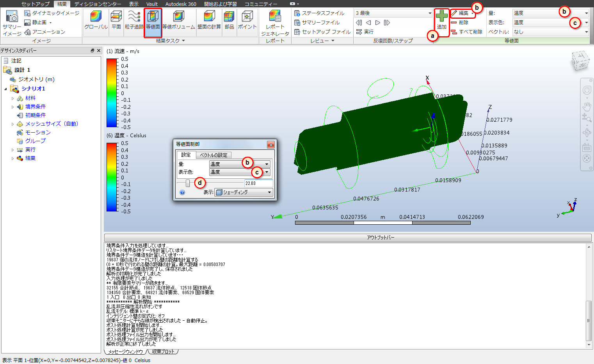Click the アウトプットバー header button
Image resolution: width=594 pixels, height=364 pixels.
coord(348,238)
